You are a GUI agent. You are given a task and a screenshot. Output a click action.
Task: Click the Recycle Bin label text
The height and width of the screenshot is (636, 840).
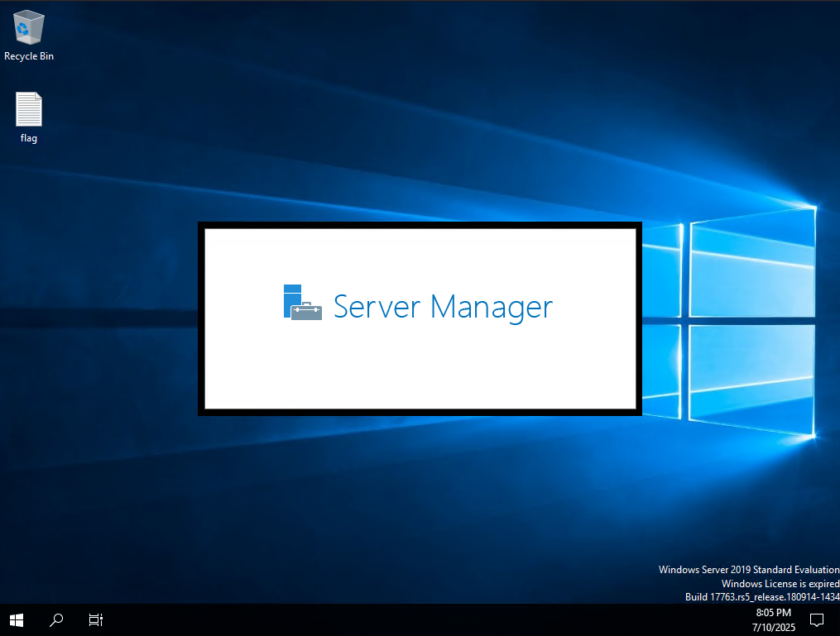(x=29, y=56)
